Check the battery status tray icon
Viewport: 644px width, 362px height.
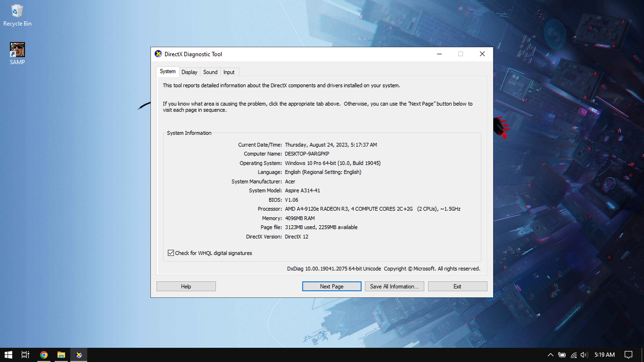click(562, 354)
